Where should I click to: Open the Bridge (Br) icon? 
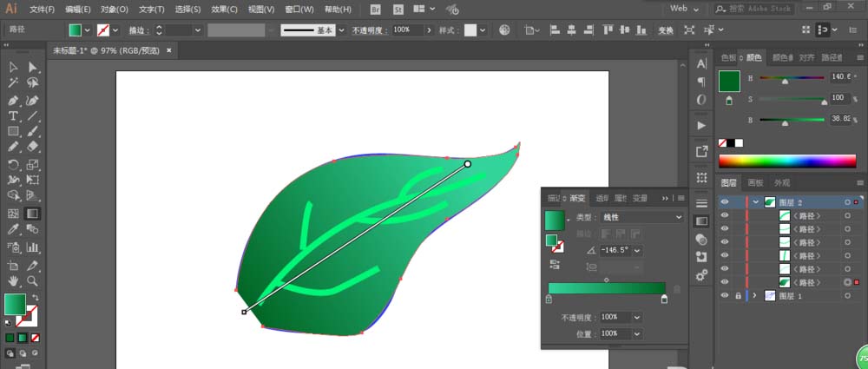(x=375, y=9)
